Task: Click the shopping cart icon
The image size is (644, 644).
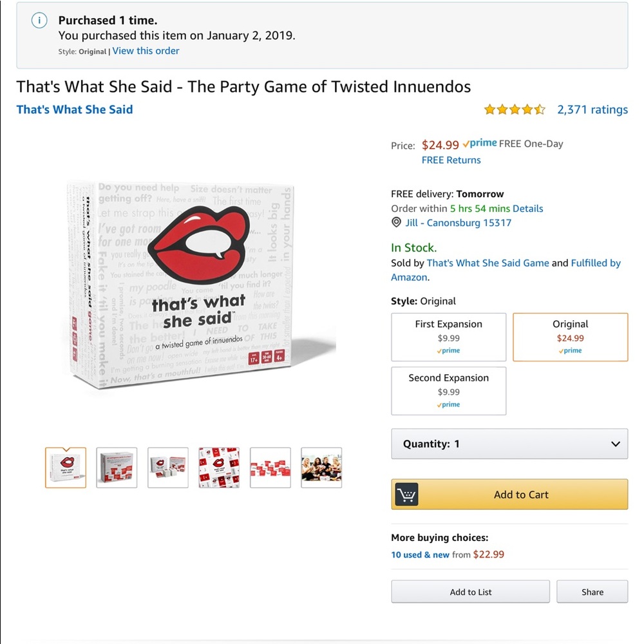Action: (406, 495)
